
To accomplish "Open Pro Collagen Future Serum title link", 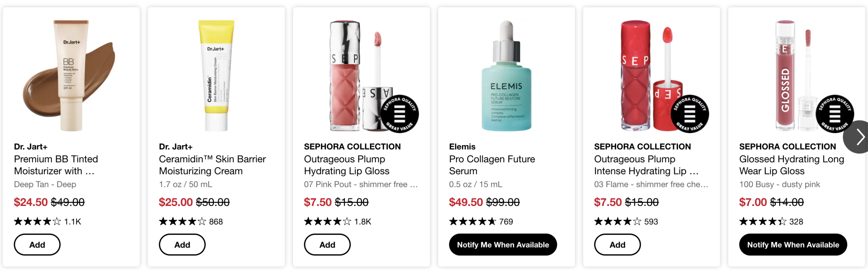I will click(492, 165).
